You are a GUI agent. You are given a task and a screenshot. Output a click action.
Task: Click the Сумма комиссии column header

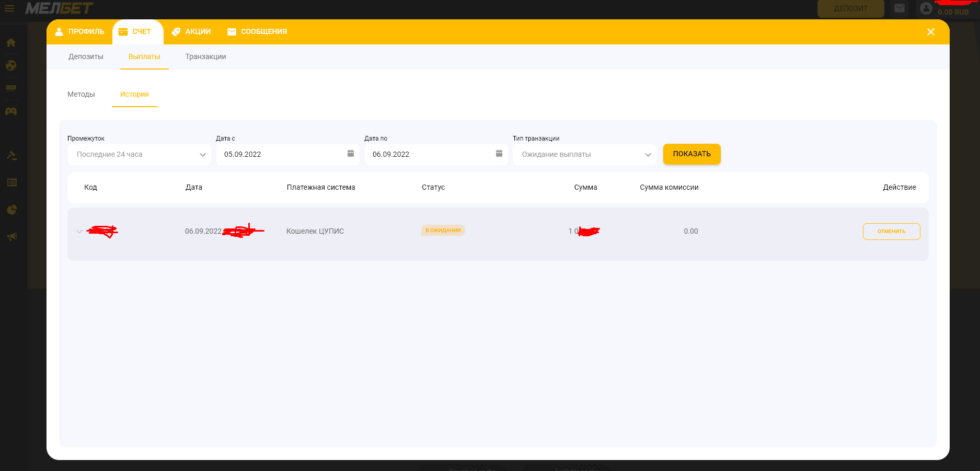[669, 187]
